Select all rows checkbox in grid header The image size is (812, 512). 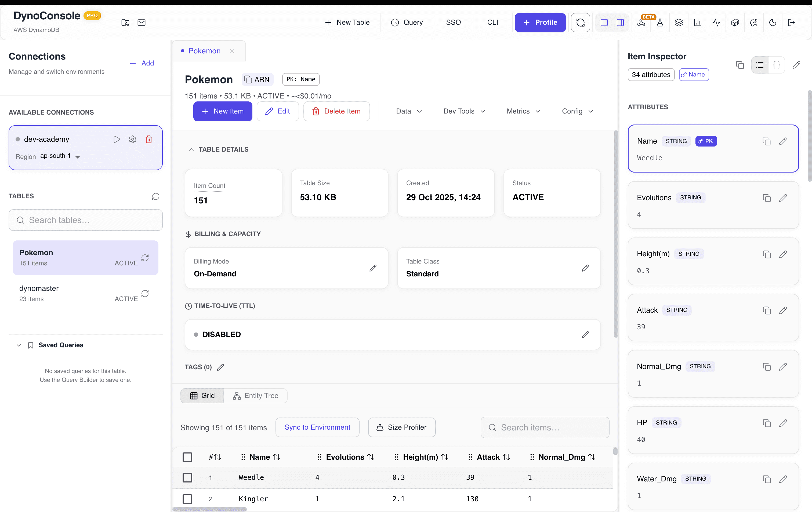pyautogui.click(x=187, y=458)
